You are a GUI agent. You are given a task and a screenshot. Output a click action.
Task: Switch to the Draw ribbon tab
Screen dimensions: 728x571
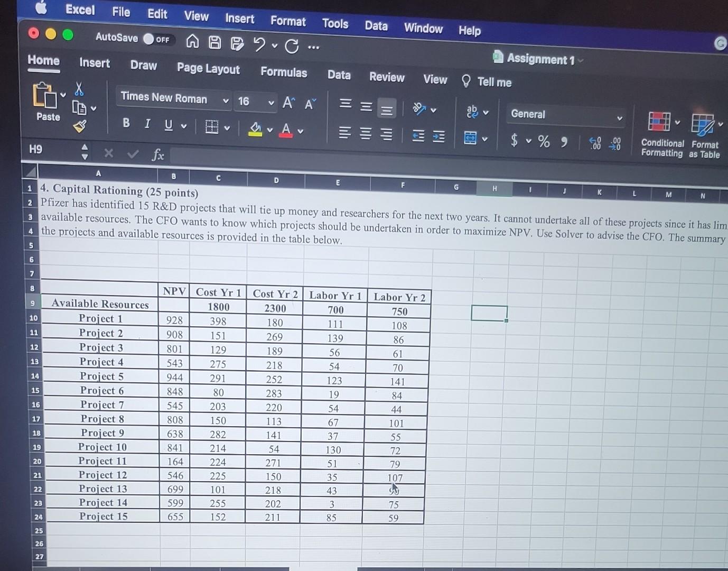point(144,65)
